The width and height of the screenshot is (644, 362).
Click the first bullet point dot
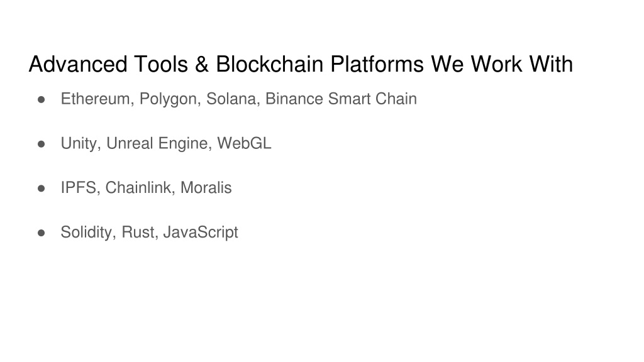click(x=41, y=100)
